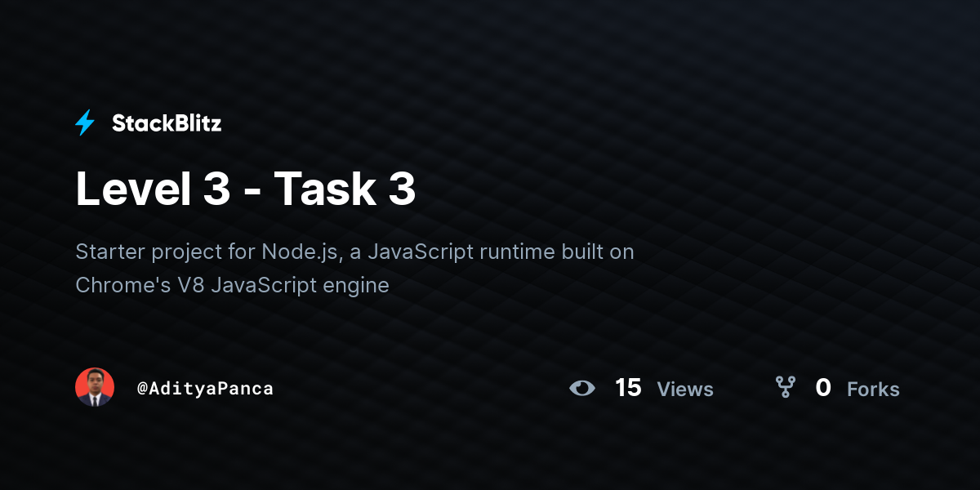980x490 pixels.
Task: Open the Level 3 - Task 3 project title
Action: coord(246,189)
